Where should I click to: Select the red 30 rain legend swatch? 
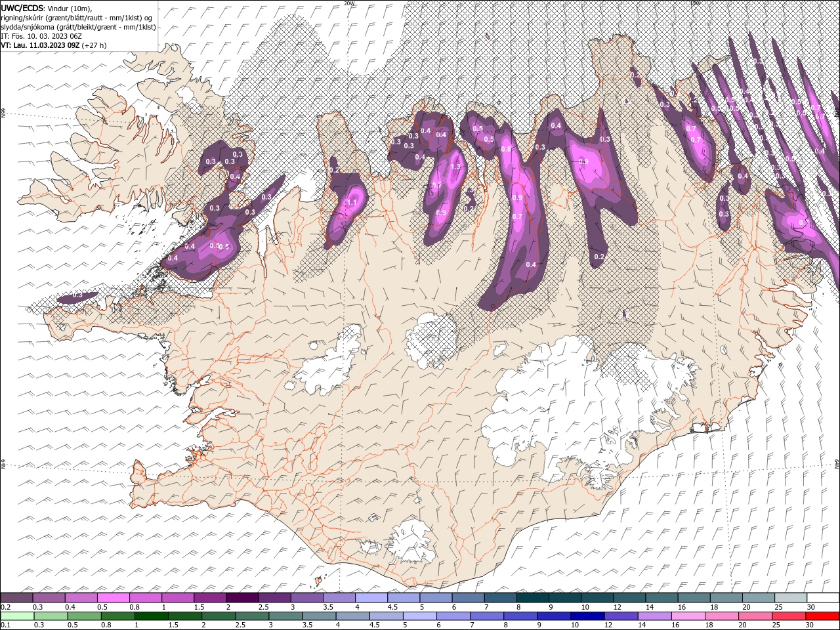(823, 616)
